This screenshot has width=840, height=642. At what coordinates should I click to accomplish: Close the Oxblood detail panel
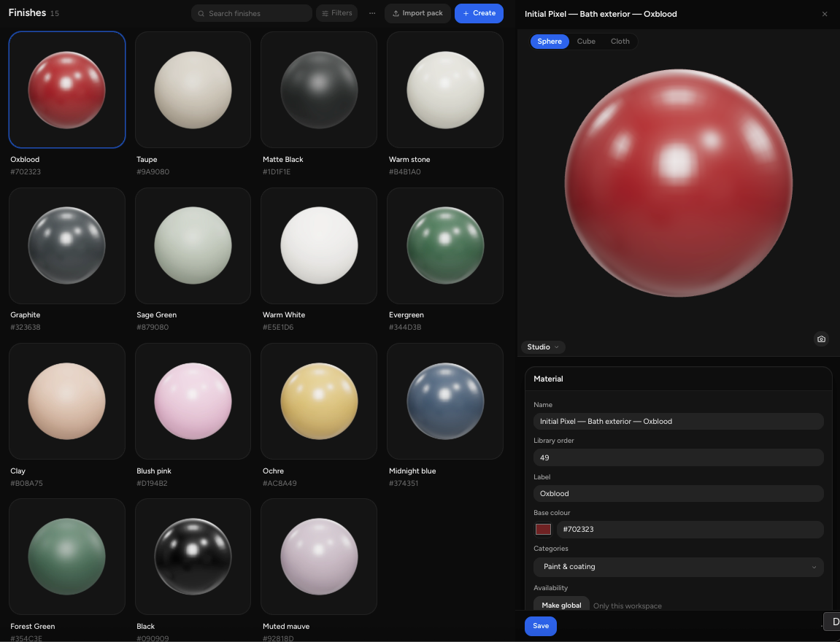point(825,14)
